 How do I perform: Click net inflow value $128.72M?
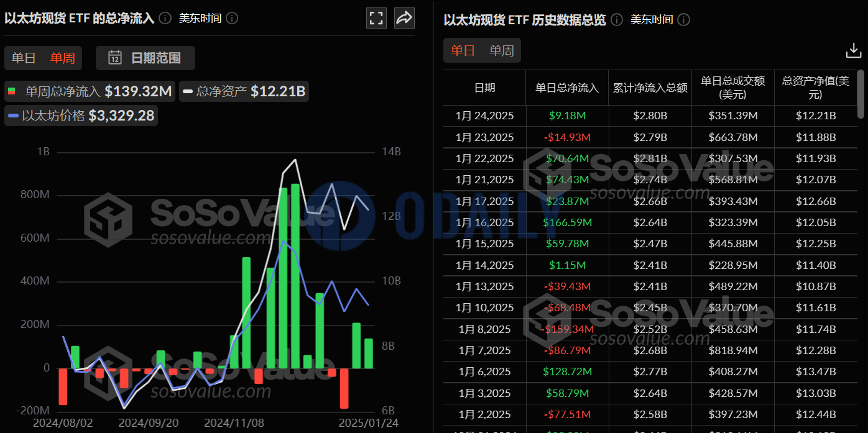[567, 371]
